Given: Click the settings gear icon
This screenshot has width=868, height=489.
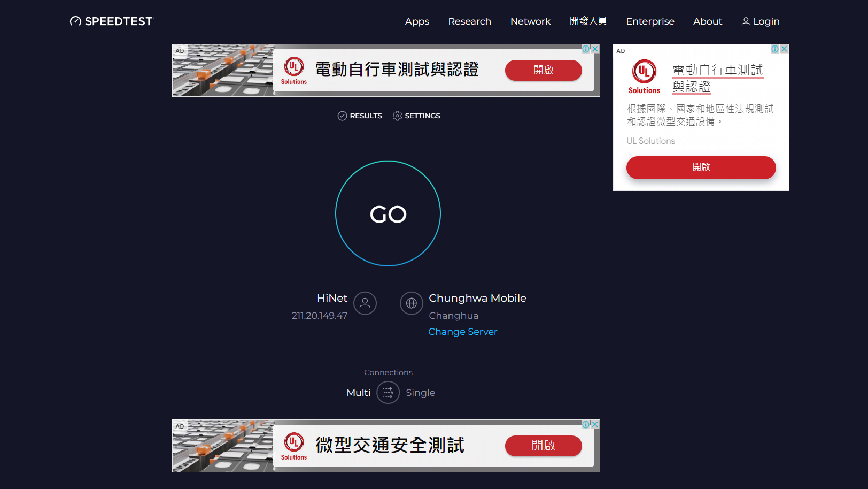Looking at the screenshot, I should coord(397,116).
